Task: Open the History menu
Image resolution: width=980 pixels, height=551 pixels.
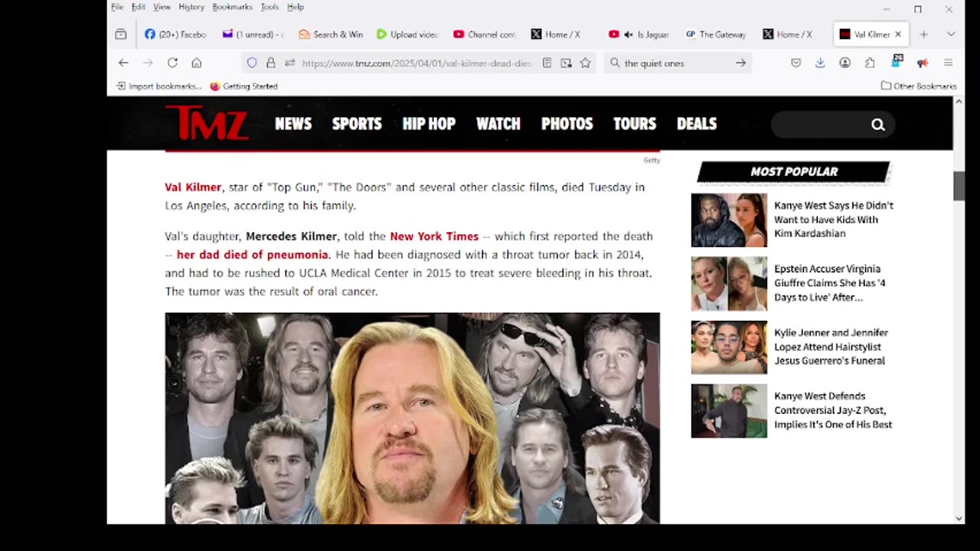Action: [x=191, y=7]
